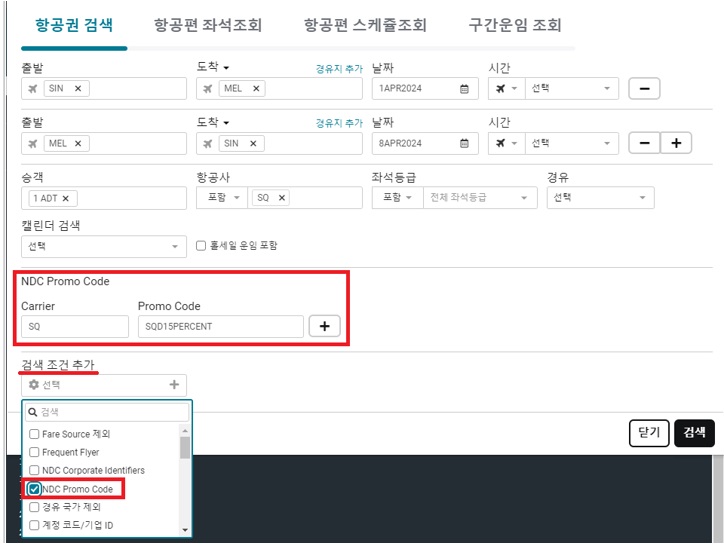The height and width of the screenshot is (545, 724).
Task: Click first row 출발 airport field
Action: [x=104, y=88]
